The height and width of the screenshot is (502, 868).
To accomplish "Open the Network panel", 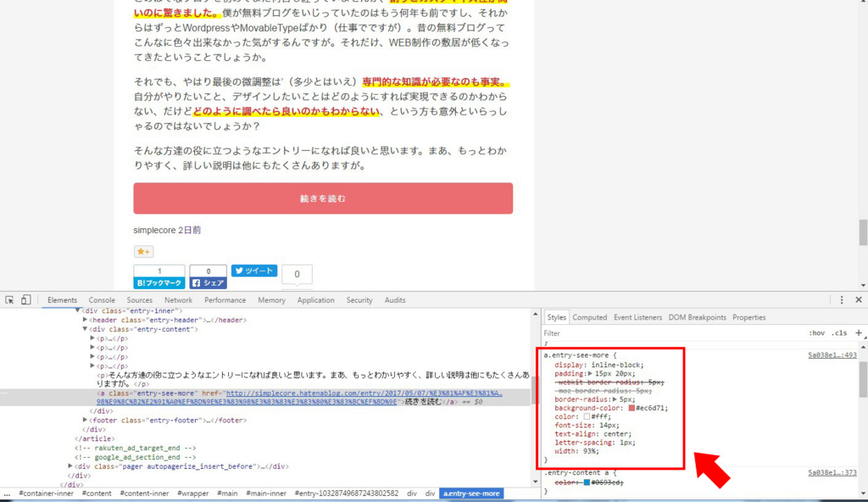I will [178, 299].
